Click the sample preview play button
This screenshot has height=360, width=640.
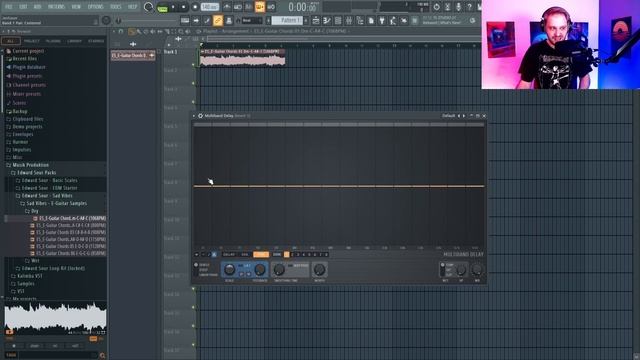pos(9,332)
